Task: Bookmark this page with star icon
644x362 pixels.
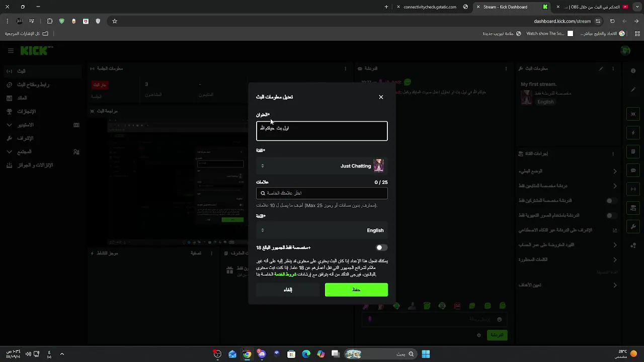Action: pos(115,21)
